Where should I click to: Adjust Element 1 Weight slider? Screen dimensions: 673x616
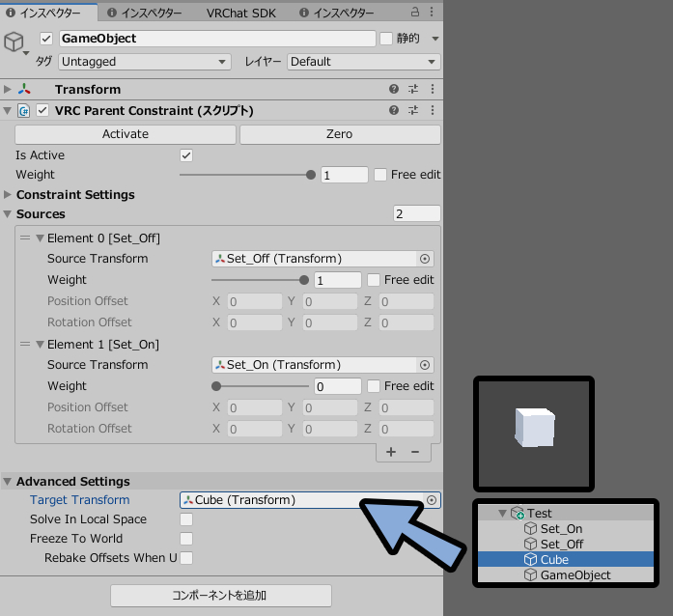(x=260, y=386)
